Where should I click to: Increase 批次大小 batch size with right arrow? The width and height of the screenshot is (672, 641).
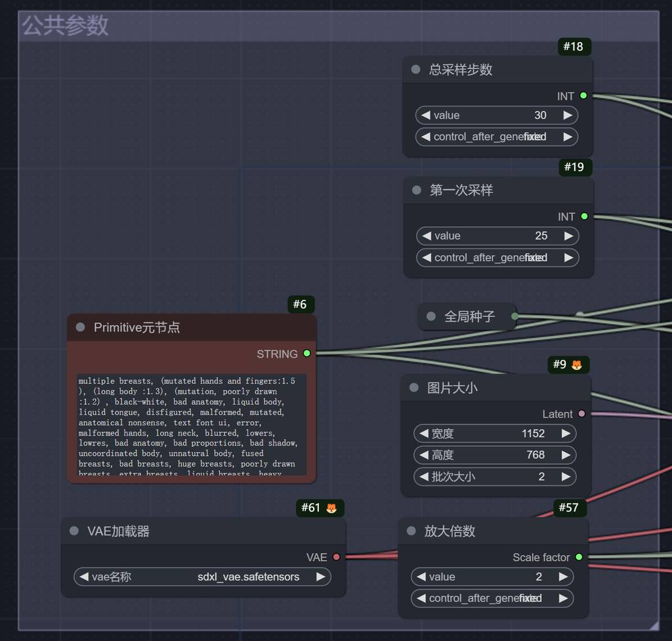click(x=566, y=477)
